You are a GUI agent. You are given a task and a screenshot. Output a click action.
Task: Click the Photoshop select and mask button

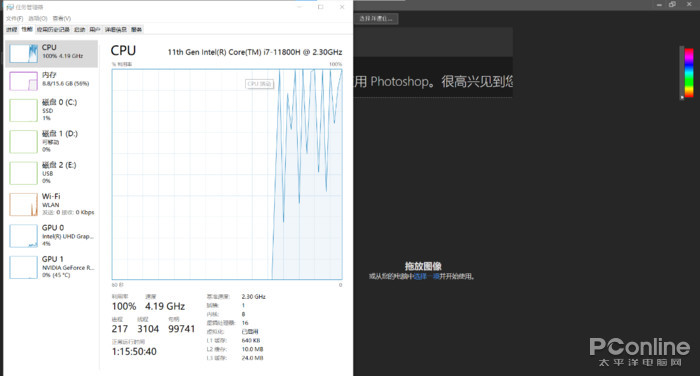[x=376, y=19]
